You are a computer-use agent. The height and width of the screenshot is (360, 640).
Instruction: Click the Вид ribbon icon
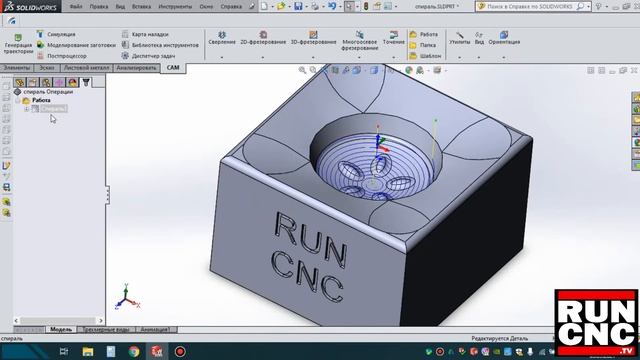479,35
